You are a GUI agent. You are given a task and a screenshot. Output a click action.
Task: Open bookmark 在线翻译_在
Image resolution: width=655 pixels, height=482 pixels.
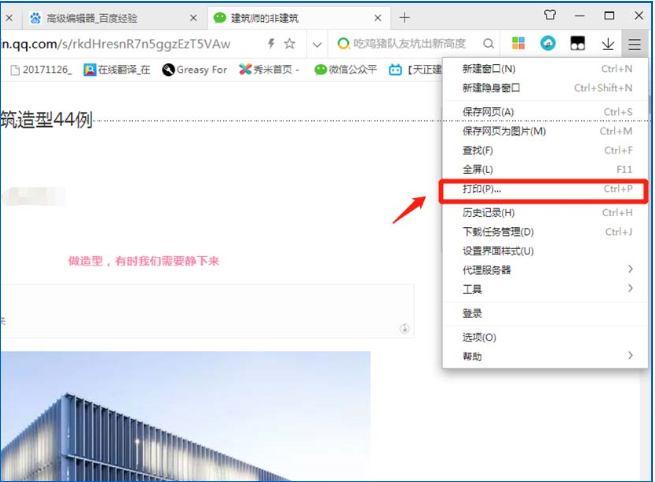click(117, 70)
